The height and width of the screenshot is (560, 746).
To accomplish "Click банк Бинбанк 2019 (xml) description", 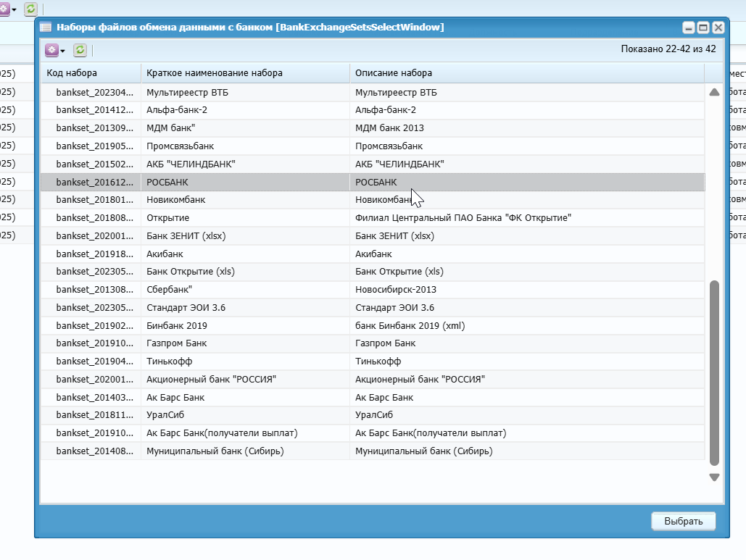I will pos(526,326).
